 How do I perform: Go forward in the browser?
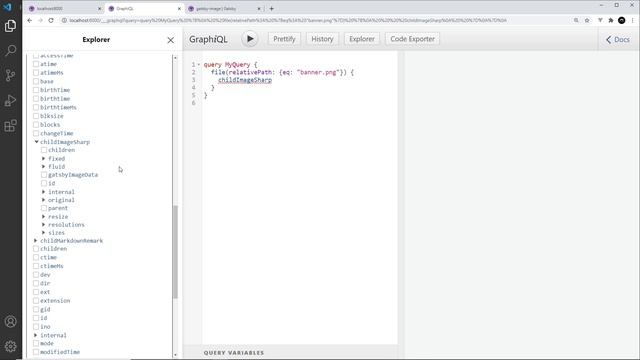40,20
